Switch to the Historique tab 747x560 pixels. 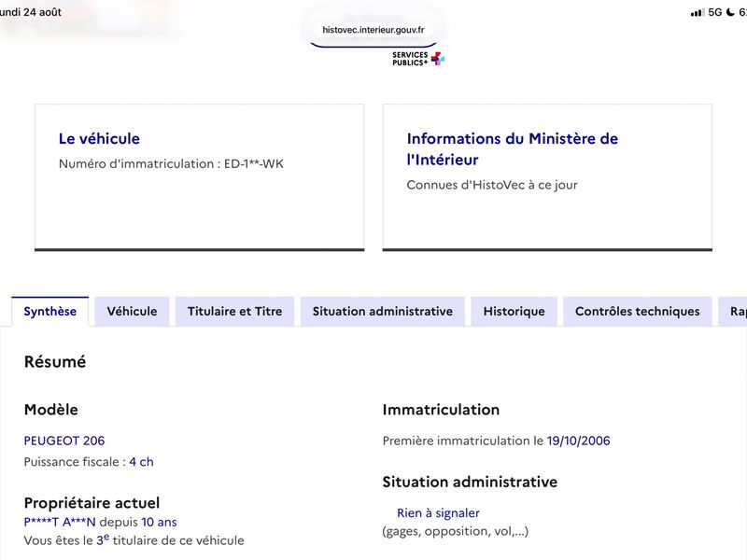514,312
